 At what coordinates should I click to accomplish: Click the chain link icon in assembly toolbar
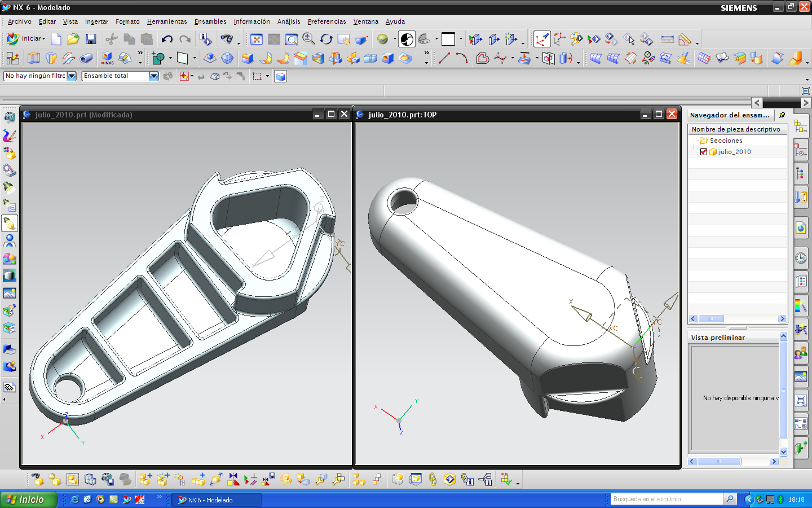click(433, 479)
